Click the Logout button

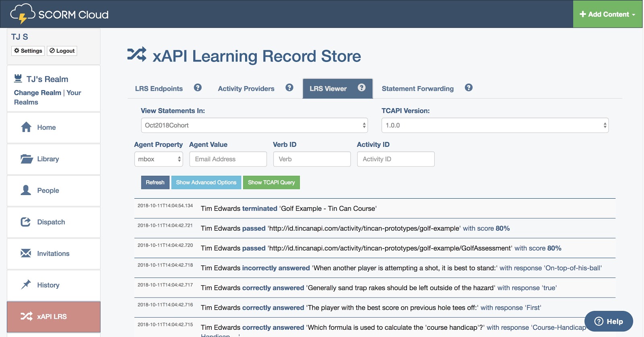[x=62, y=51]
